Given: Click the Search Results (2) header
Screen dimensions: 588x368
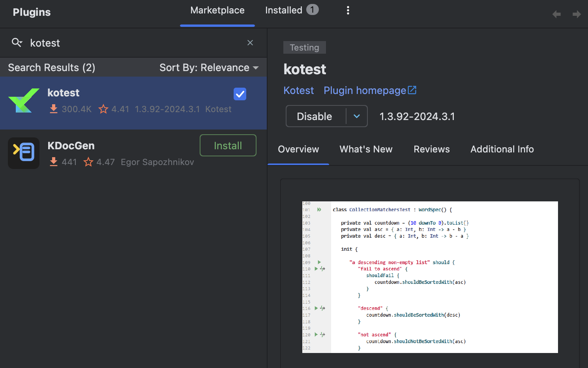Looking at the screenshot, I should (52, 68).
